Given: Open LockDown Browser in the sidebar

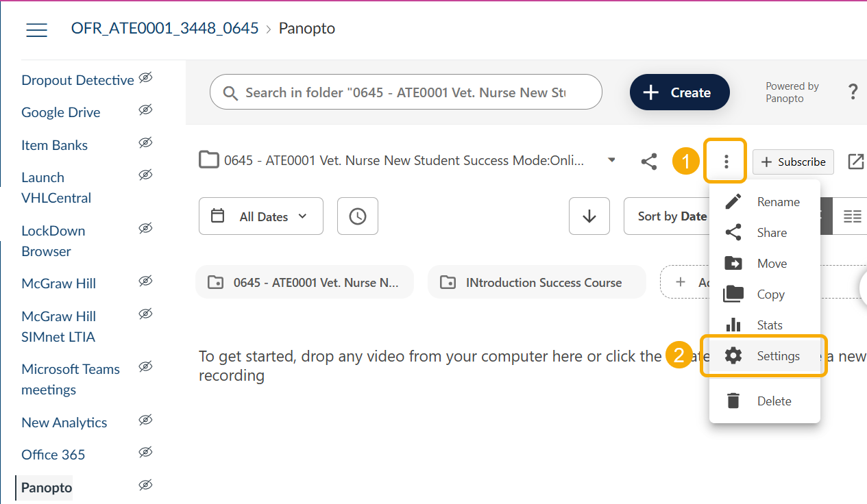Looking at the screenshot, I should (53, 241).
